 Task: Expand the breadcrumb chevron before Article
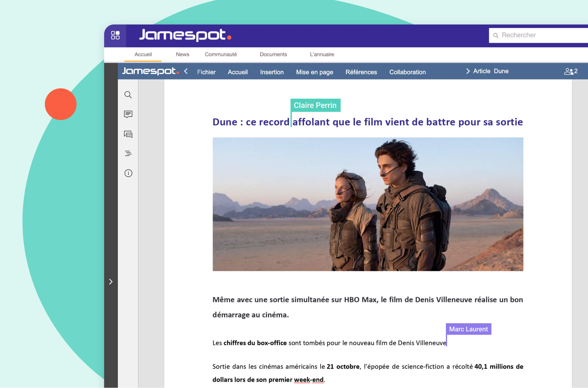click(x=468, y=71)
